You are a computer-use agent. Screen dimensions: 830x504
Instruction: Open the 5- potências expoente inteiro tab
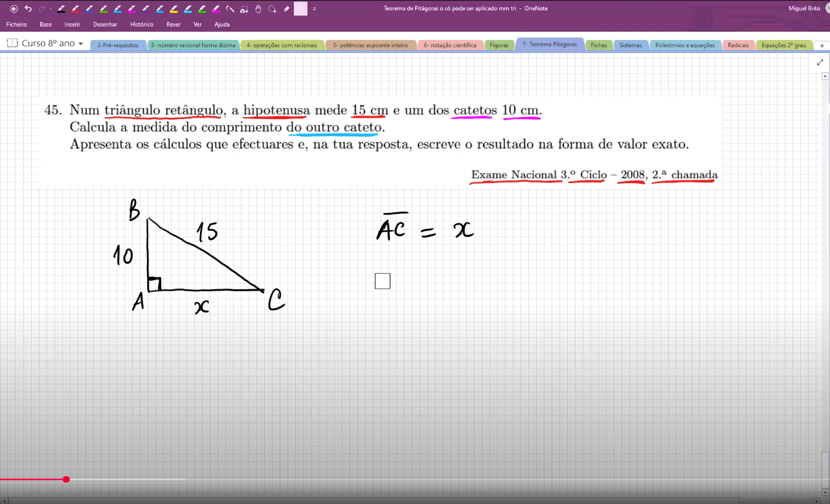click(x=370, y=45)
